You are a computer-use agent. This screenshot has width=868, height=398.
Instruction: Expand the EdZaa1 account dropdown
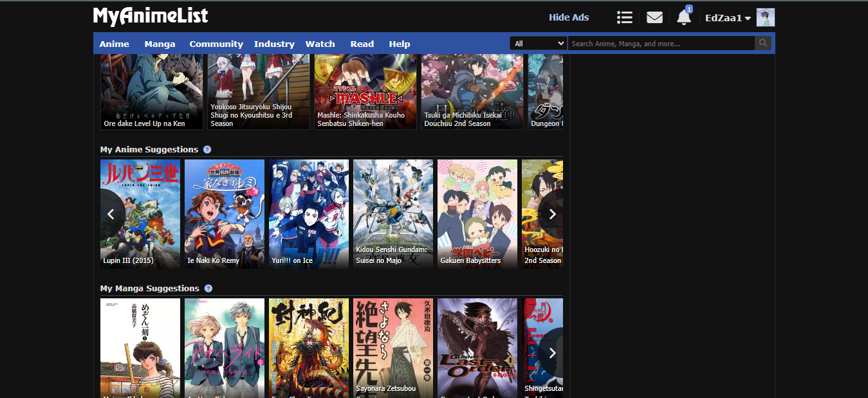pos(728,18)
